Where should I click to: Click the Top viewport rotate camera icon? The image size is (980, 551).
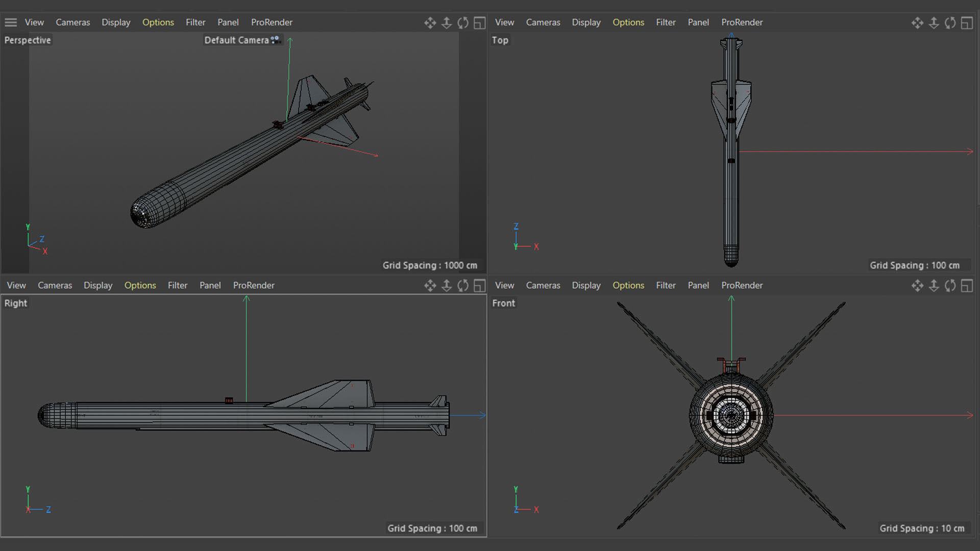pos(950,23)
